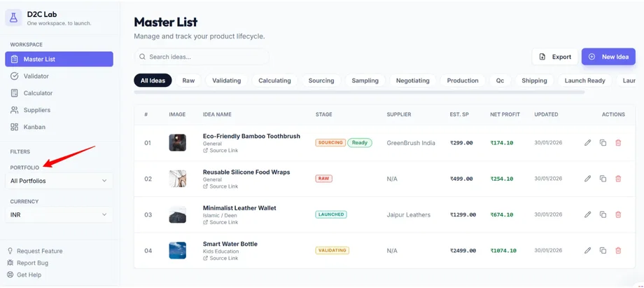644x288 pixels.
Task: Duplicate the Eco-Friendly Bamboo Toothbrush idea
Action: coord(603,143)
